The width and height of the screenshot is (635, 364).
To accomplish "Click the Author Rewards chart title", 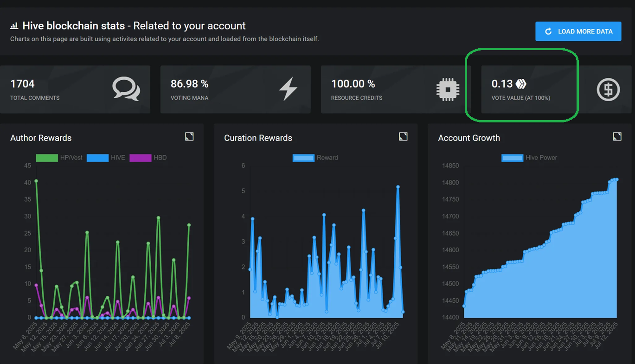I will coord(41,138).
